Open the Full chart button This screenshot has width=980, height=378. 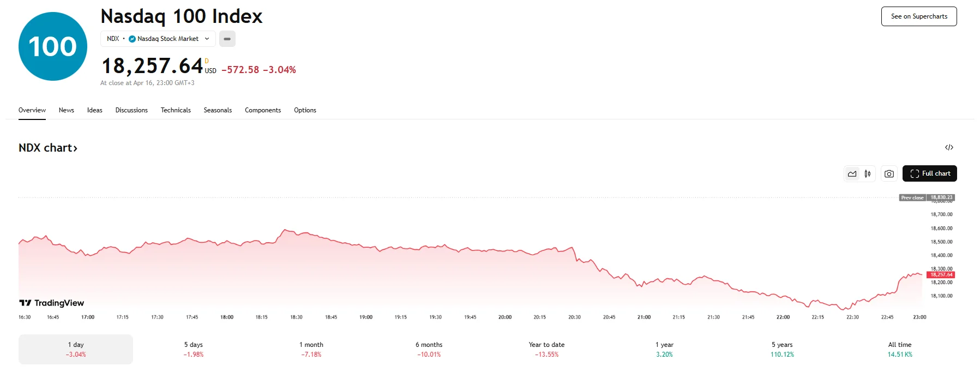coord(929,173)
